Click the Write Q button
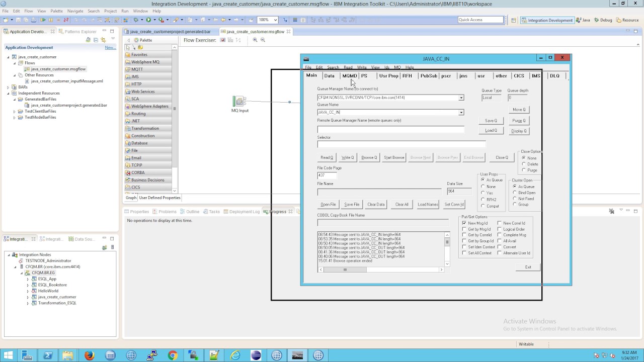 348,157
